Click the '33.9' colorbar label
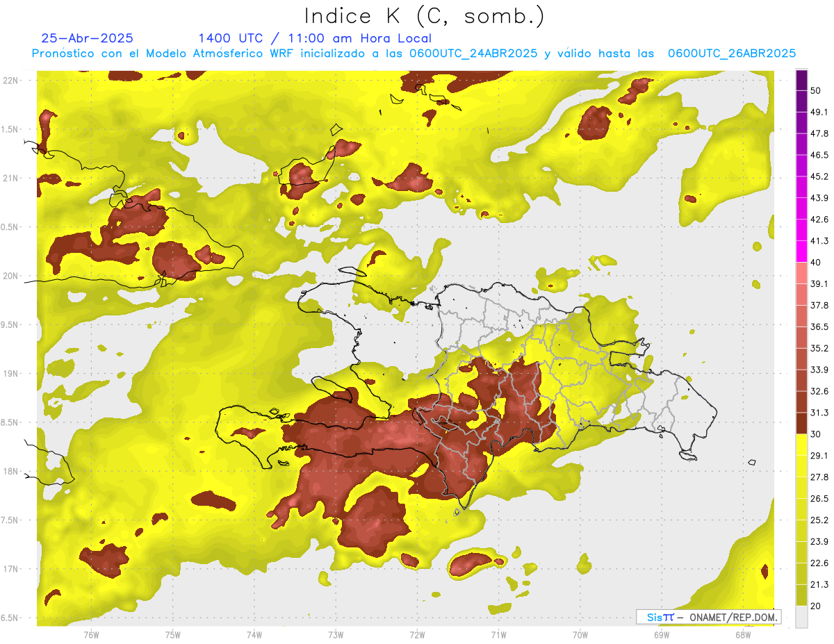 [819, 370]
